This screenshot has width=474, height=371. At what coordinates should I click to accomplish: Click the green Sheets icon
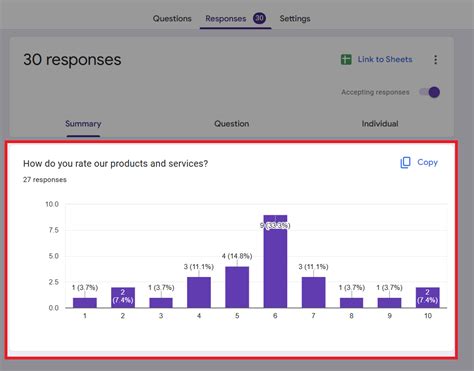(346, 60)
